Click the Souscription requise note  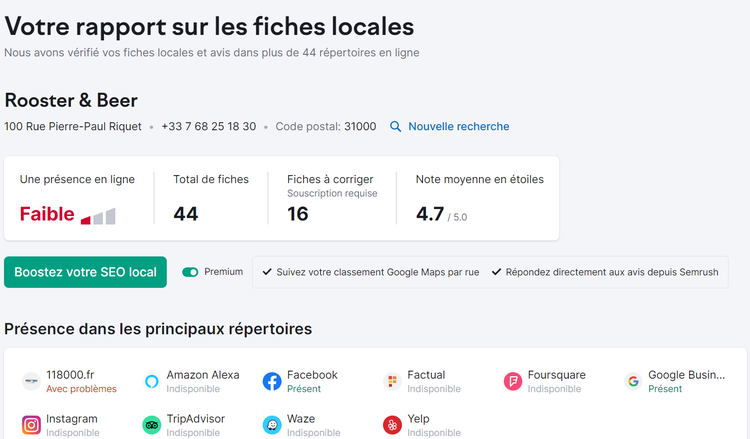coord(332,193)
